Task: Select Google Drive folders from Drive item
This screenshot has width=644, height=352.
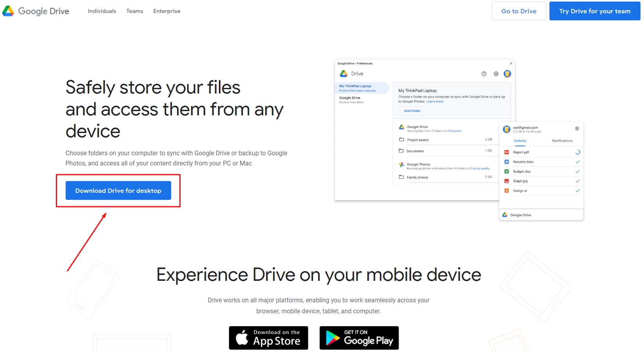Action: coord(352,100)
